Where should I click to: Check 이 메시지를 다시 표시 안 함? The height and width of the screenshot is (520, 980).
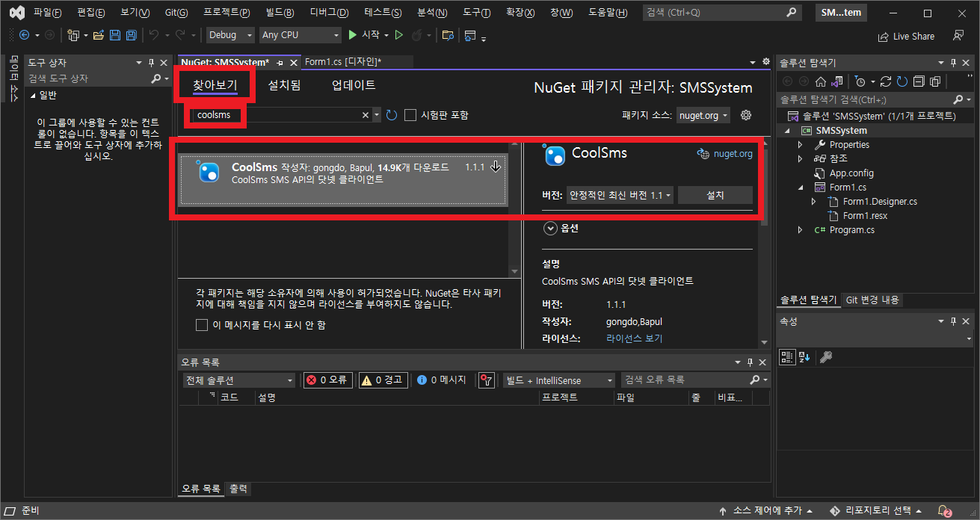point(201,325)
